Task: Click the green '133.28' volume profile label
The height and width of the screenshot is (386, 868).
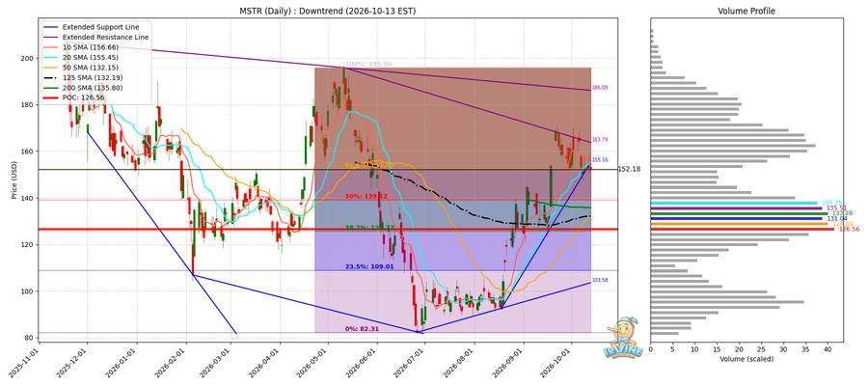Action: [843, 212]
